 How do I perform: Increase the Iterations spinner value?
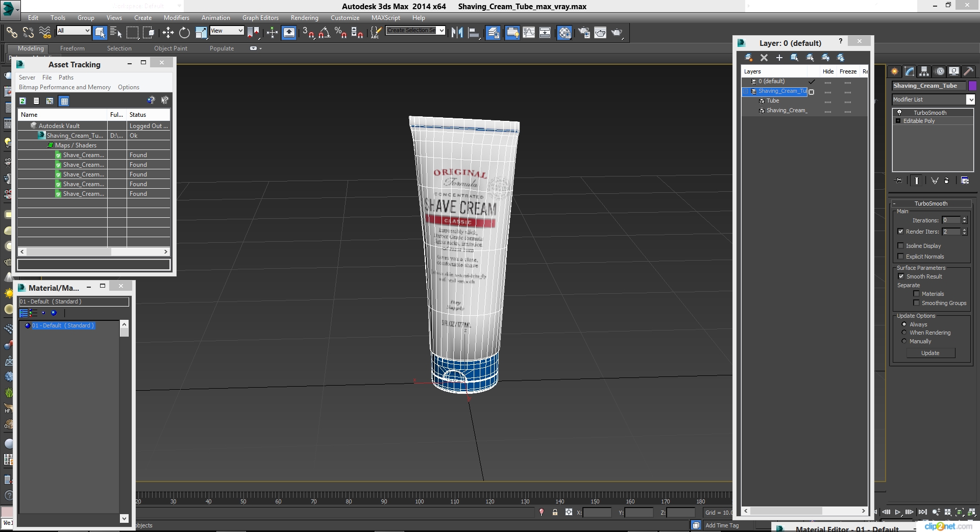point(964,218)
